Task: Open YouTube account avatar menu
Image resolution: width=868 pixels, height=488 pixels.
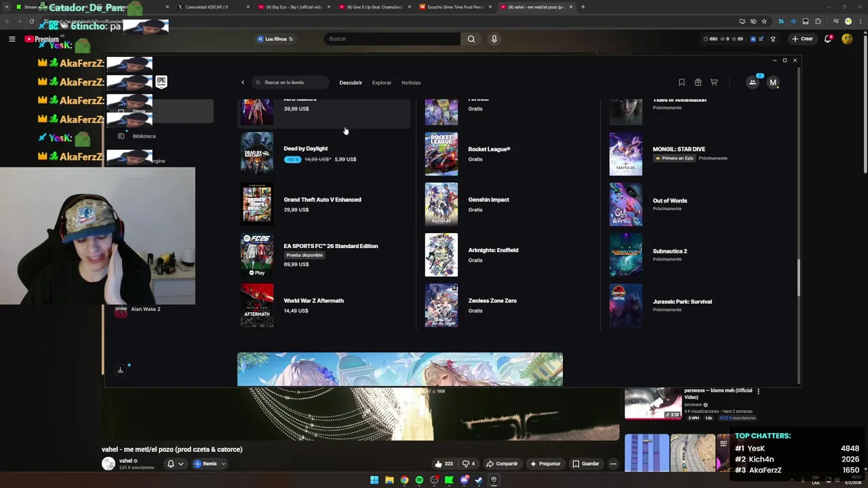Action: pos(847,39)
